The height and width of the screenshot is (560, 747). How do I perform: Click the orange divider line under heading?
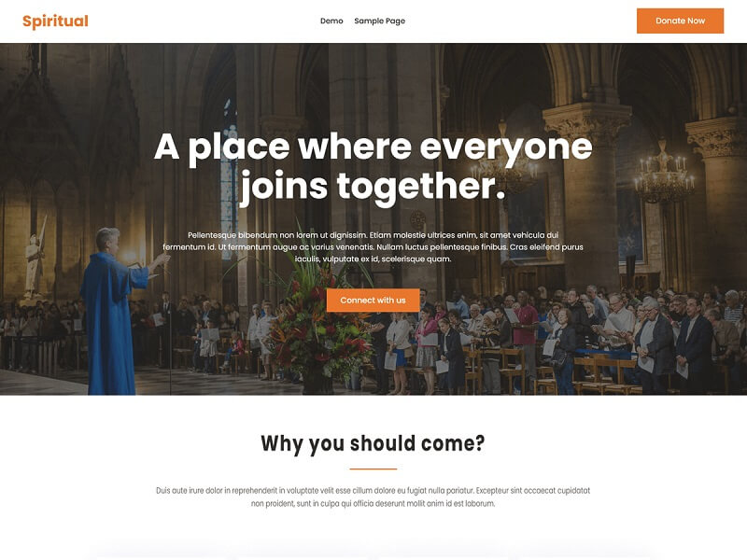[373, 469]
